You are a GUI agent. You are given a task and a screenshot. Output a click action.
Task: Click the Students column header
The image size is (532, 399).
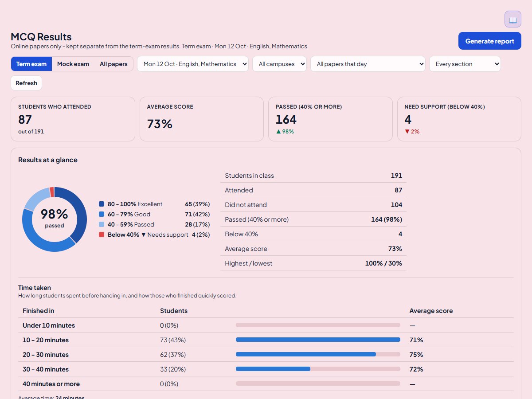[174, 311]
